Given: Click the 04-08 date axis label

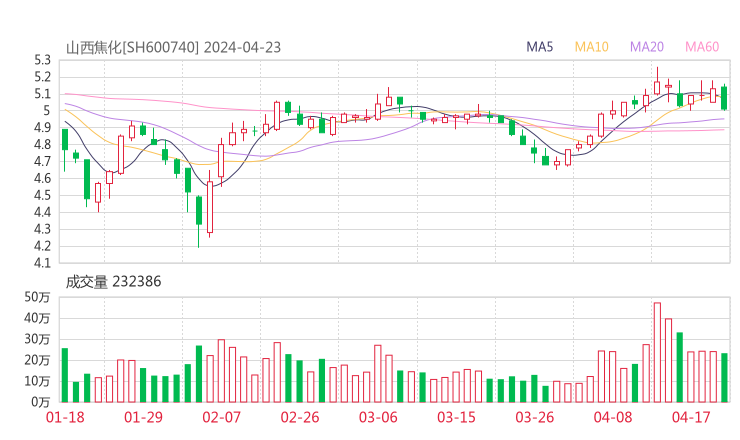Looking at the screenshot, I should pos(613,417).
